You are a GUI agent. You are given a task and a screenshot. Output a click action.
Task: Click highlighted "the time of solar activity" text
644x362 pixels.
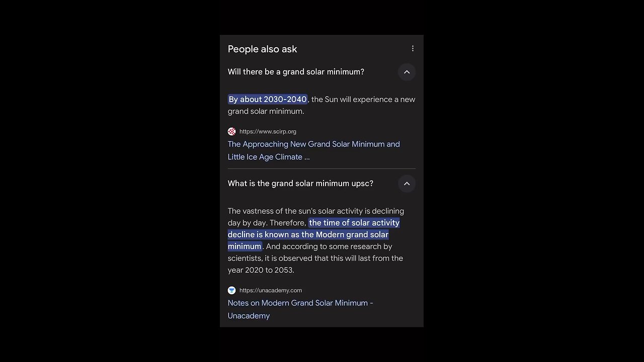(354, 223)
